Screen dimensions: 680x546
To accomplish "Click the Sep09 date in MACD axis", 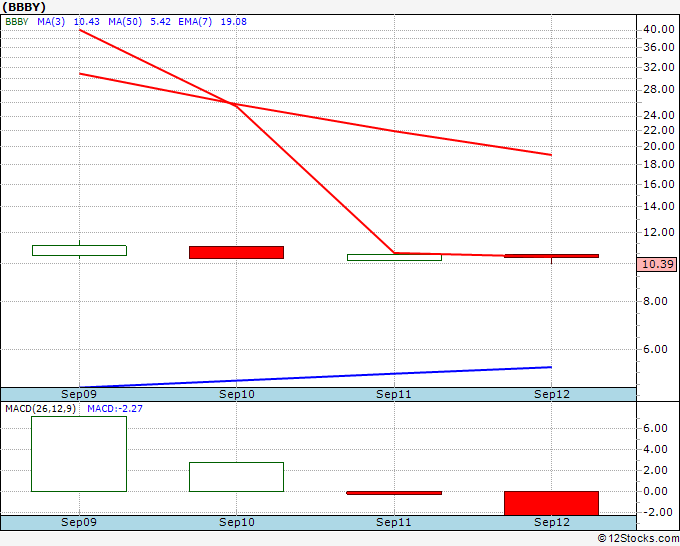I will pos(79,522).
